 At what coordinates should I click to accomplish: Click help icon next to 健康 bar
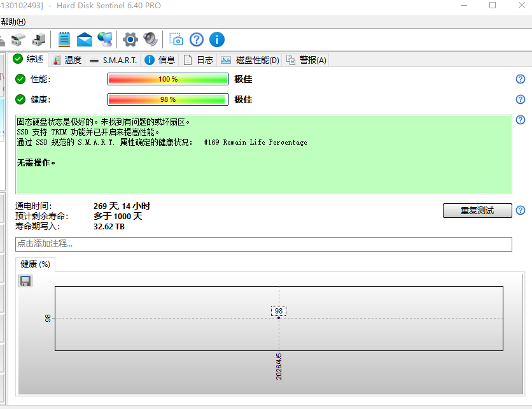point(521,99)
